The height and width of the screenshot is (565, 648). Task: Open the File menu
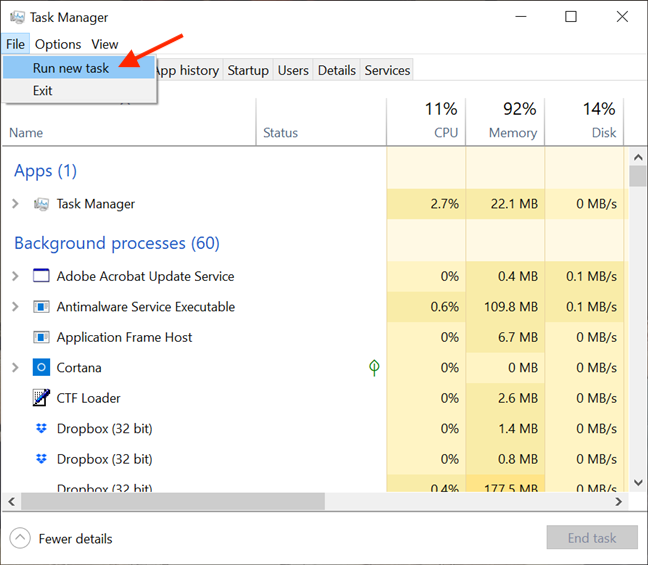pos(15,44)
